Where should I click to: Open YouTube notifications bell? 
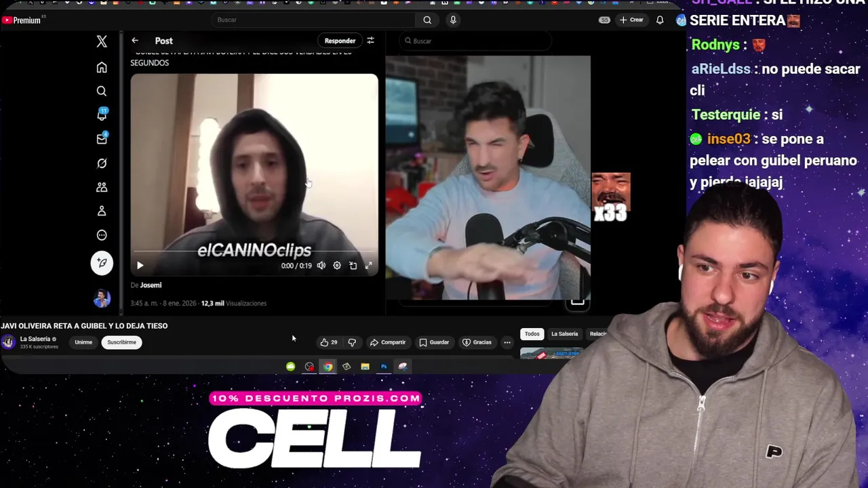[659, 20]
